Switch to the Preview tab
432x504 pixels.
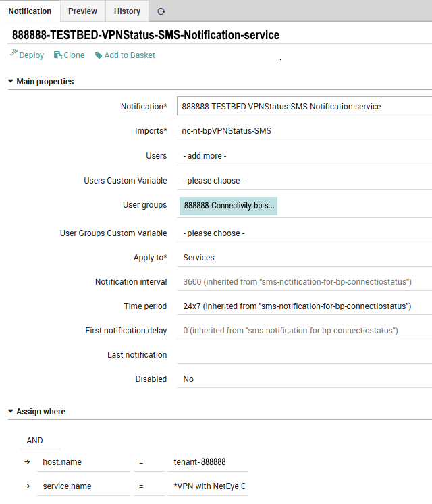click(x=82, y=11)
